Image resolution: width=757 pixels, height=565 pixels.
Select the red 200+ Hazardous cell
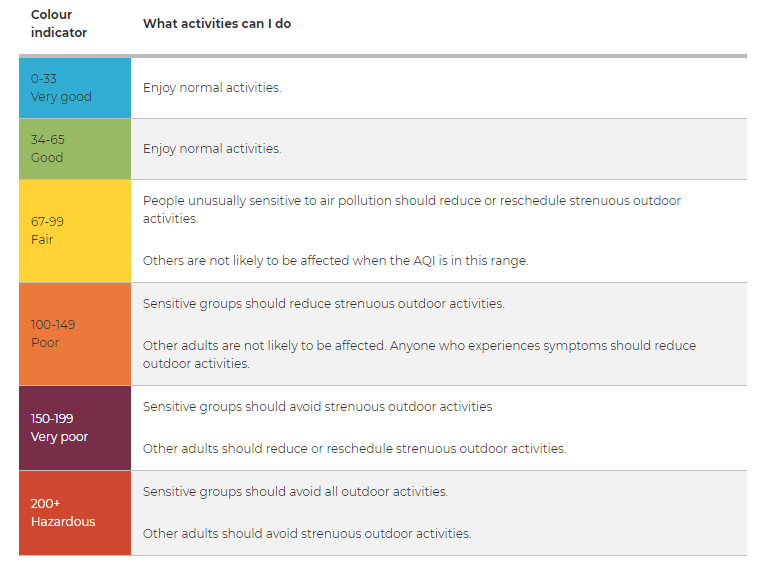tap(75, 513)
